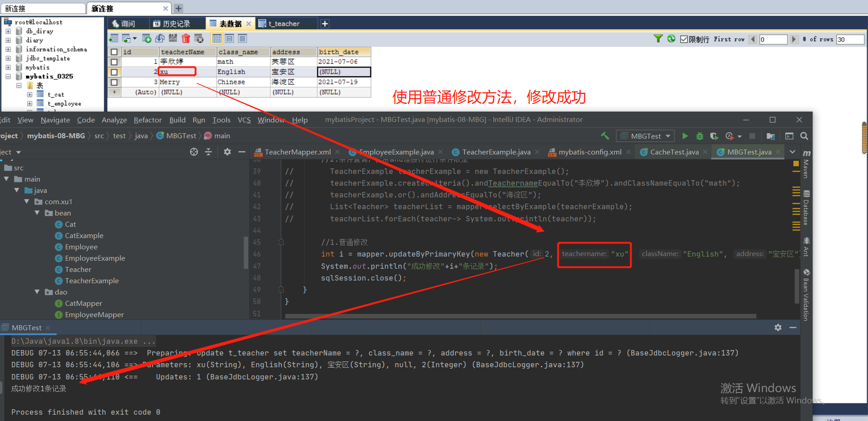Check the header select-all row checkbox
Screen dimensions: 868x421
pos(114,52)
